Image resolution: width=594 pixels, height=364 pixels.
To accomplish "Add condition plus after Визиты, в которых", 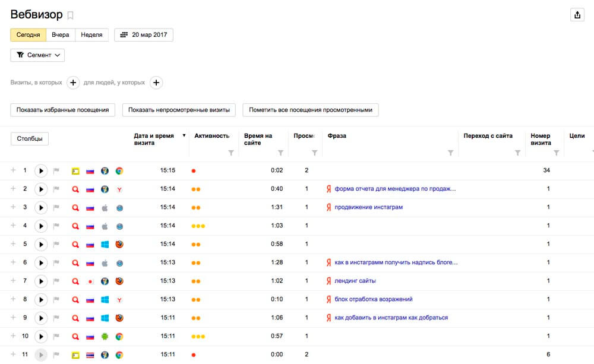I will click(72, 83).
